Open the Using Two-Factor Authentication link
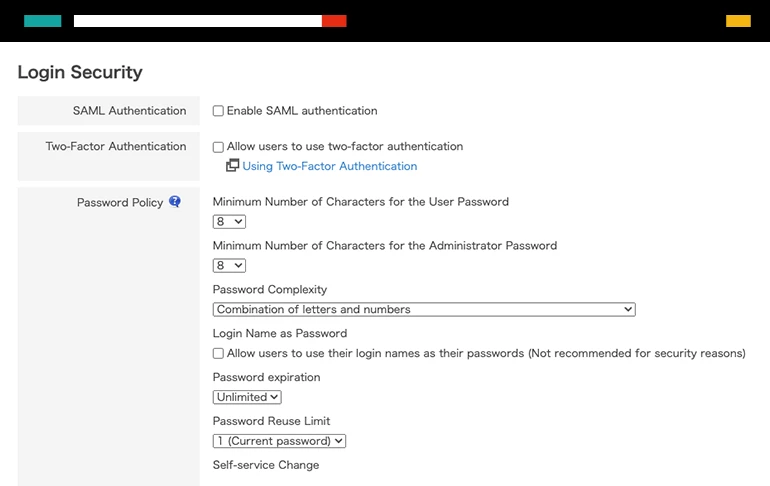This screenshot has height=486, width=770. [x=330, y=166]
